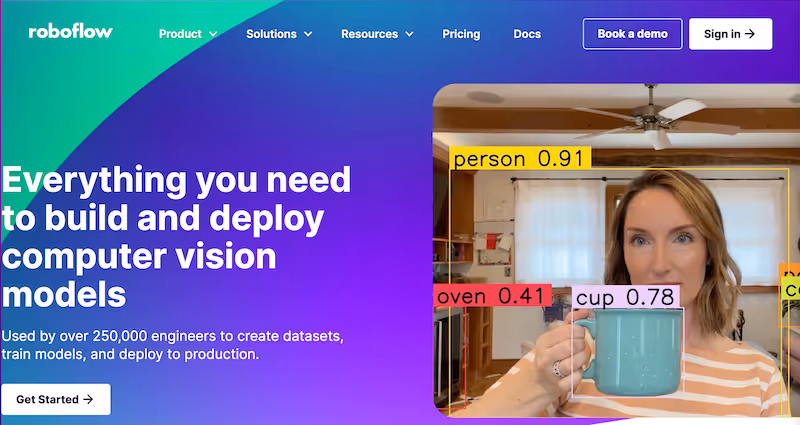The height and width of the screenshot is (425, 800).
Task: Click the arrow icon in Get Started
Action: pos(88,399)
